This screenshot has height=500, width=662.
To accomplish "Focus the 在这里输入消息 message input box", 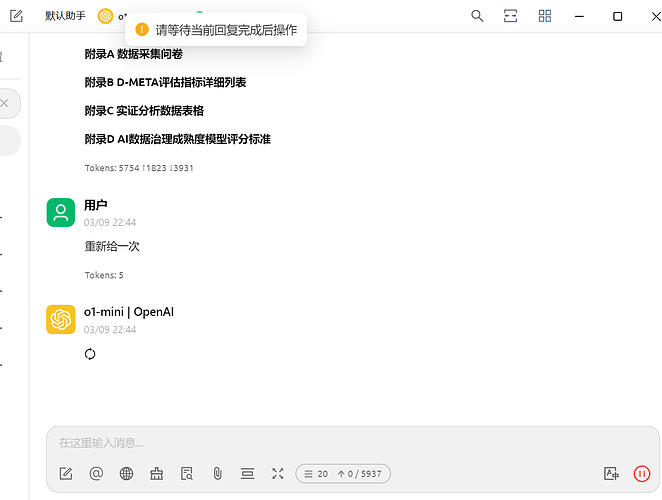I will click(x=353, y=443).
